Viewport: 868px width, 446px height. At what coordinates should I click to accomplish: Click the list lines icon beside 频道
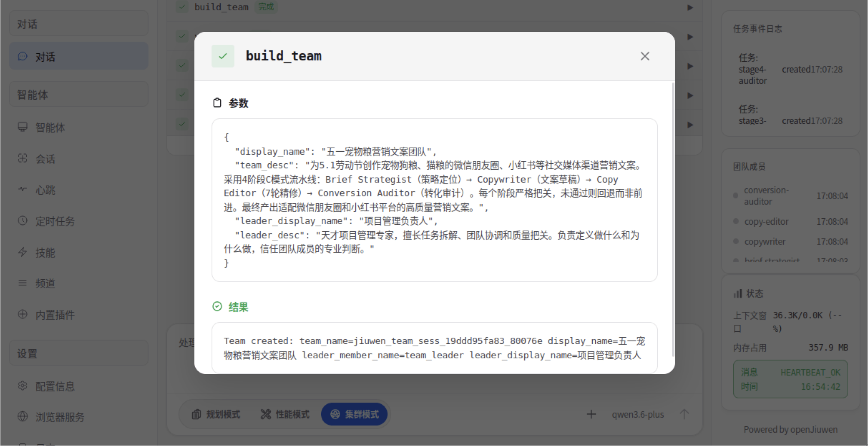point(22,283)
